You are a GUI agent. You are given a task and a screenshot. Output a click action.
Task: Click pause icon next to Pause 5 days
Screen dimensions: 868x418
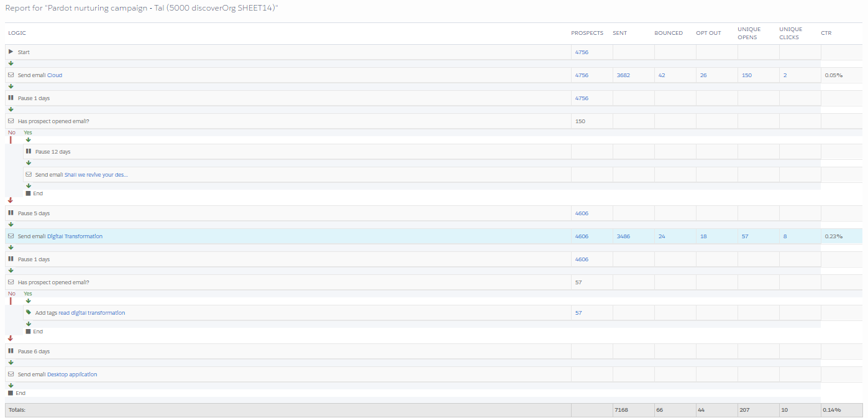coord(11,213)
